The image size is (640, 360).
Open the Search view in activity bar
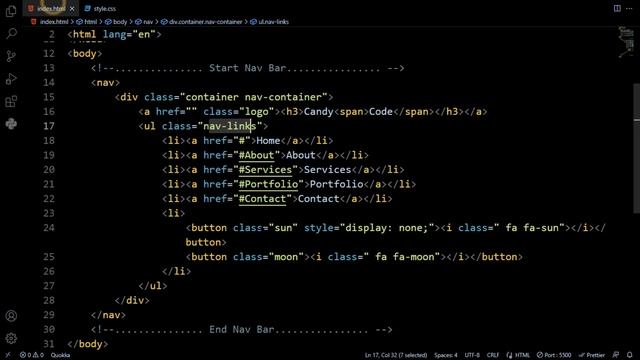[11, 33]
